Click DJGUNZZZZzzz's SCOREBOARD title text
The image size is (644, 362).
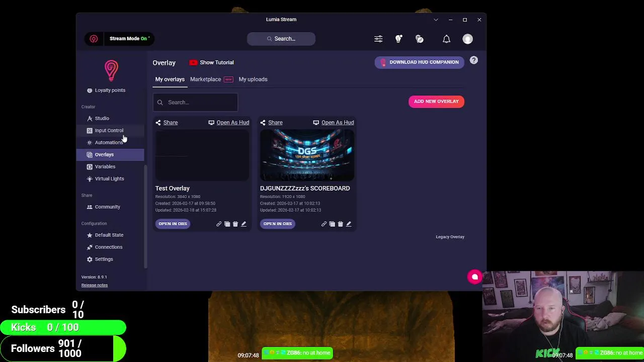click(x=305, y=189)
